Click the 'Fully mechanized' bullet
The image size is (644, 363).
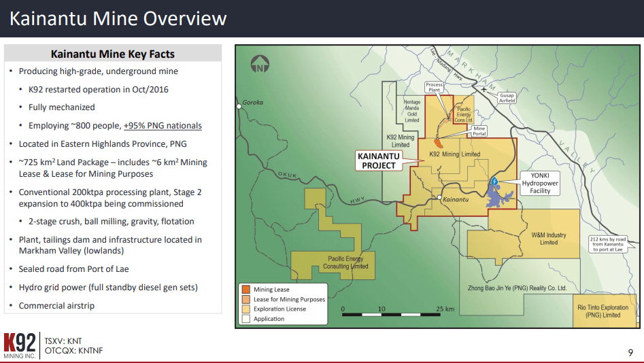click(62, 107)
